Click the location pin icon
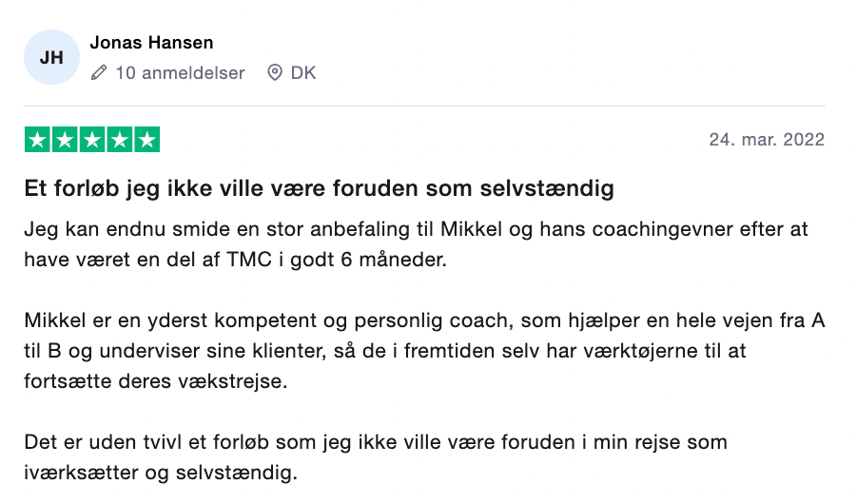The image size is (856, 504). tap(275, 72)
